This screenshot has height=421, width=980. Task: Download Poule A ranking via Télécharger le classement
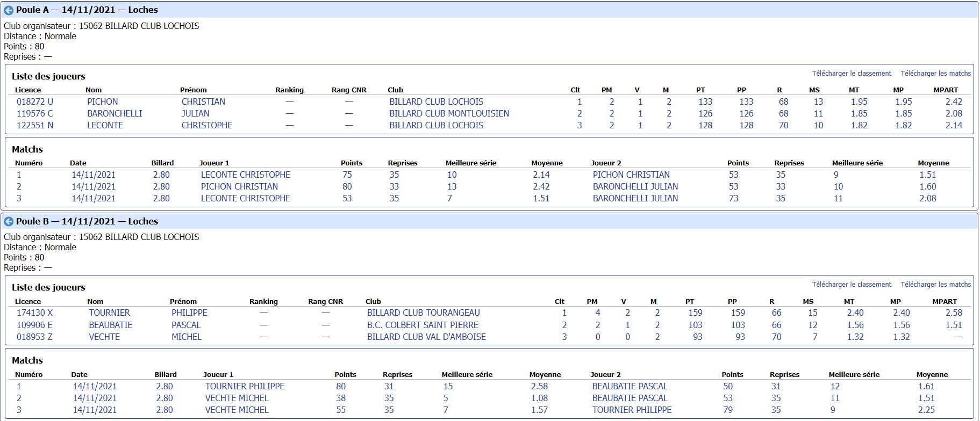pos(852,74)
